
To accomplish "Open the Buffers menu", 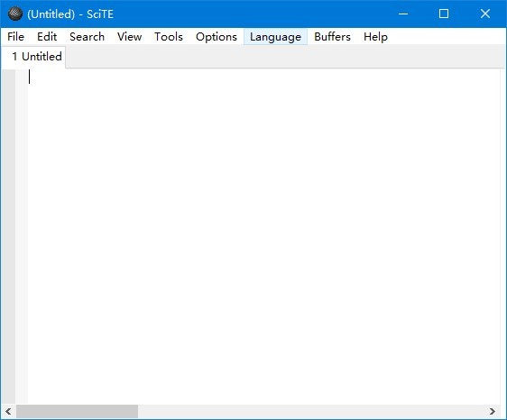I will (332, 37).
